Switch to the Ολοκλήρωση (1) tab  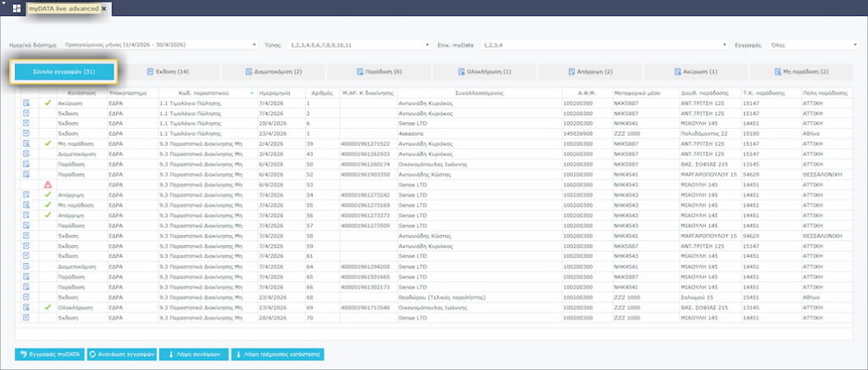click(484, 72)
